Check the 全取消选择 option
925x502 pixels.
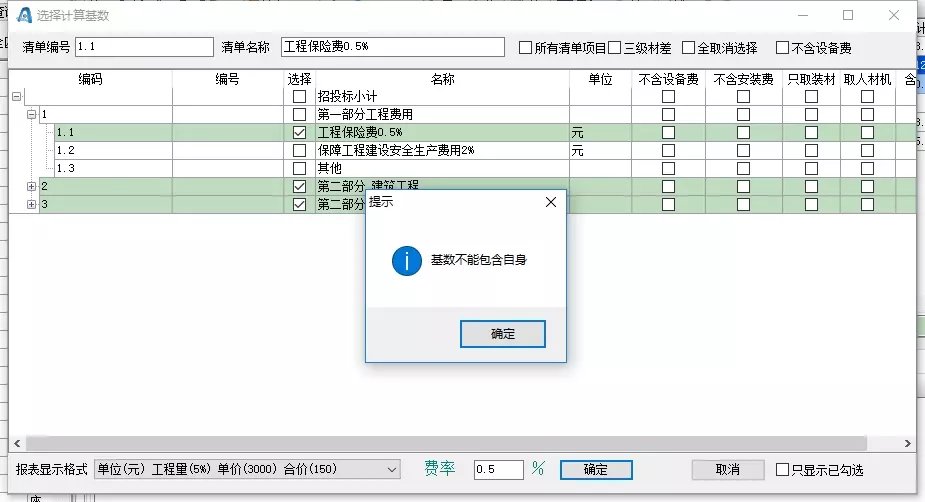(689, 47)
